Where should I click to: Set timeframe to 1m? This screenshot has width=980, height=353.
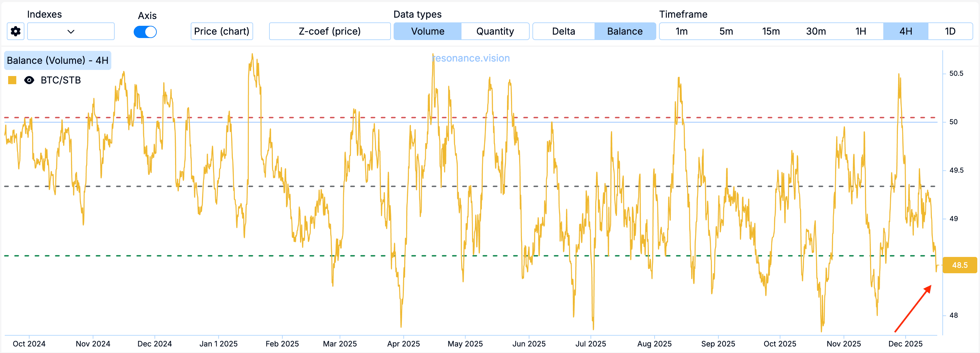681,31
